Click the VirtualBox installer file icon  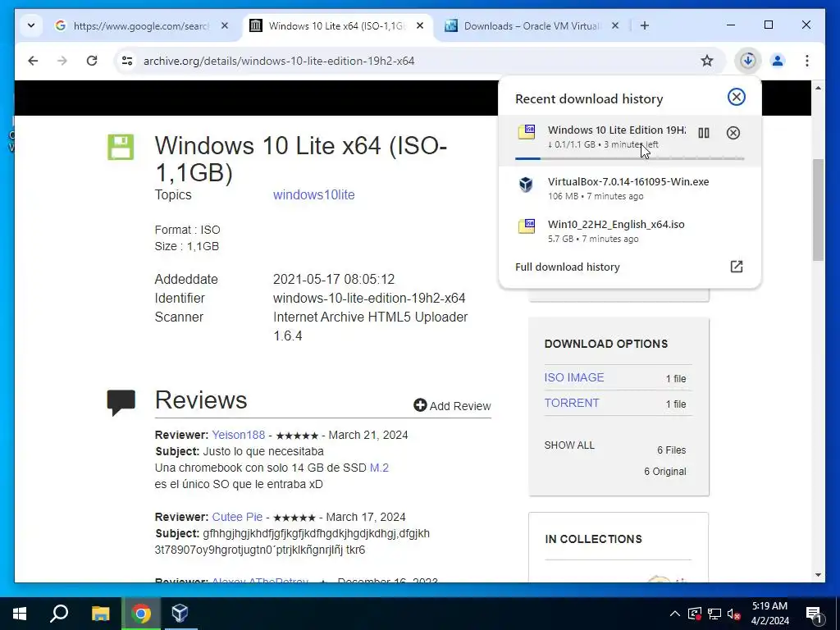click(526, 185)
